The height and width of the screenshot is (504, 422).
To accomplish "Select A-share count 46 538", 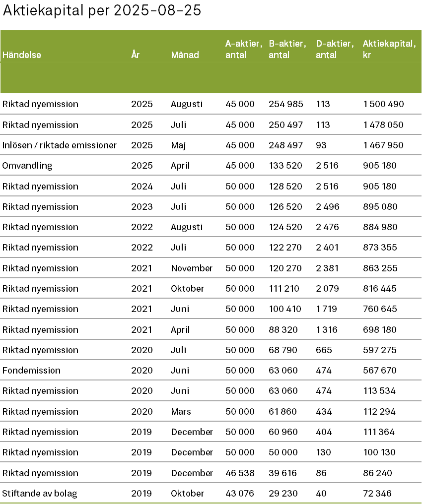I will click(240, 473).
